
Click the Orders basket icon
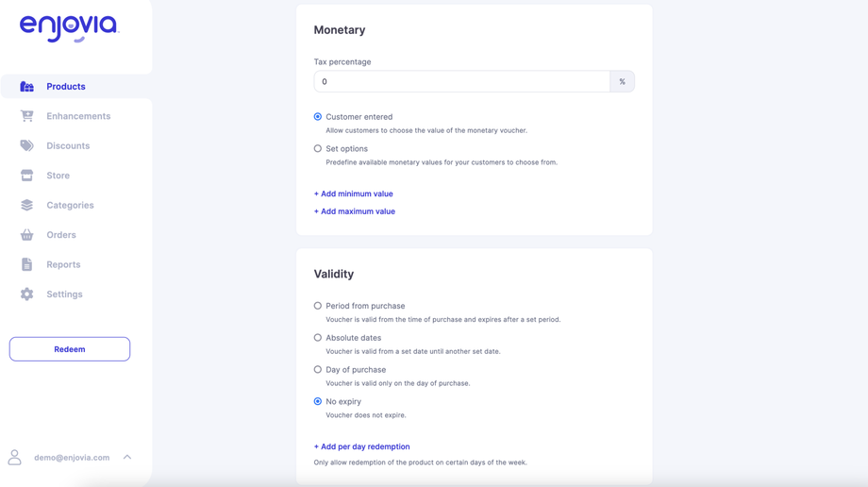pos(26,235)
